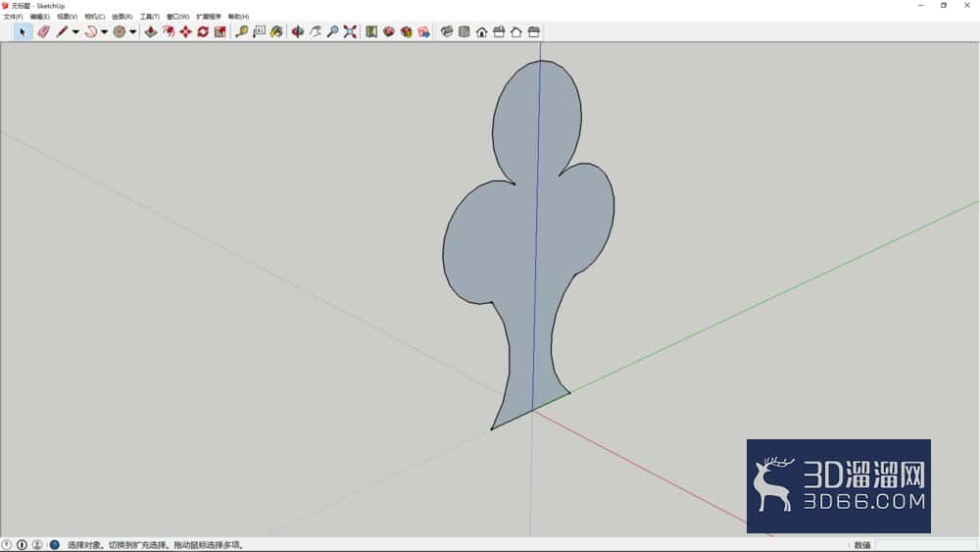Screen dimensions: 980x552
Task: Pick the Eraser tool
Action: tap(43, 32)
